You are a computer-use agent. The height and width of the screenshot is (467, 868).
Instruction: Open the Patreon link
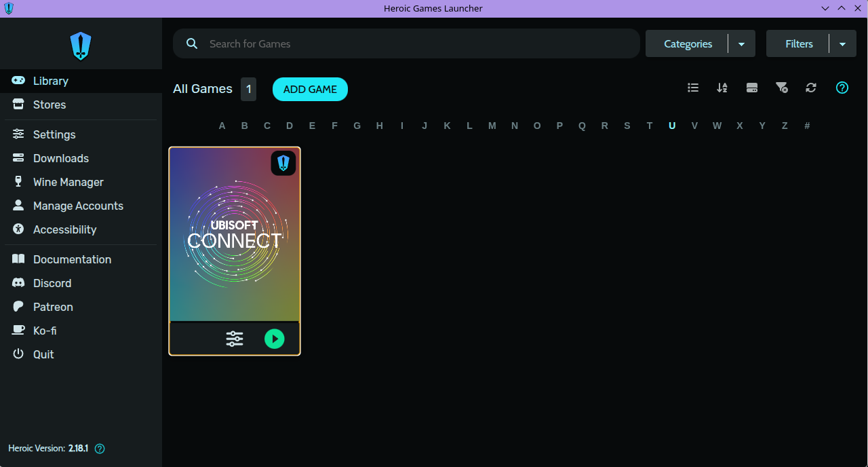(81, 307)
